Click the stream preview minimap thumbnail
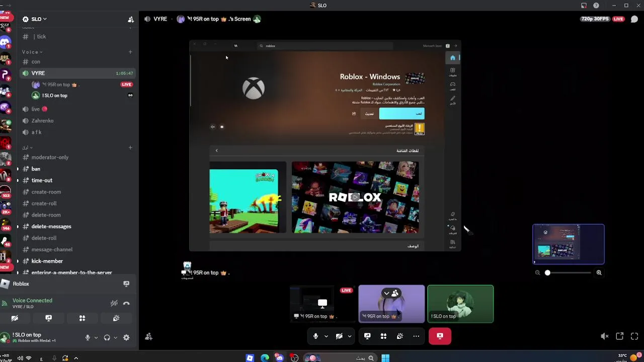This screenshot has height=362, width=644. tap(569, 244)
